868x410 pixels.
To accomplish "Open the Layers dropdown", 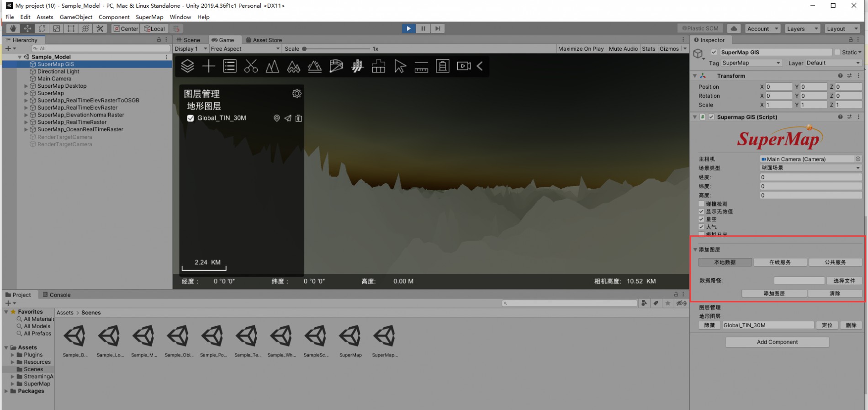I will point(802,28).
